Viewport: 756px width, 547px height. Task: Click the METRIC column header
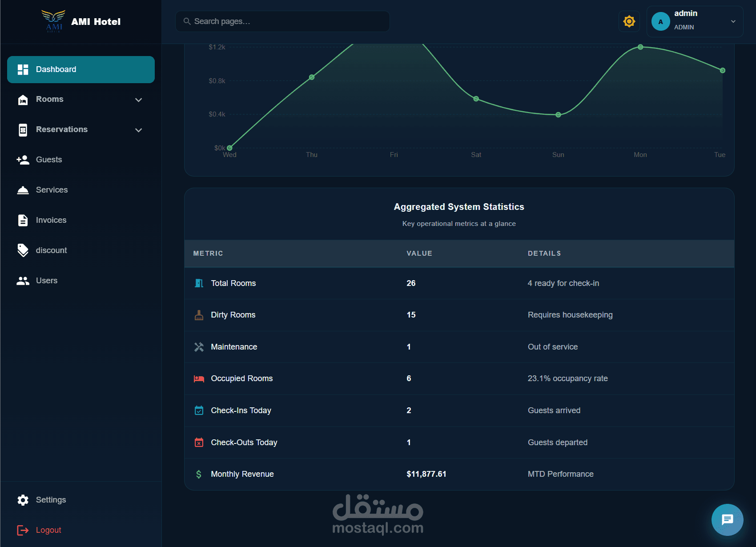point(208,253)
